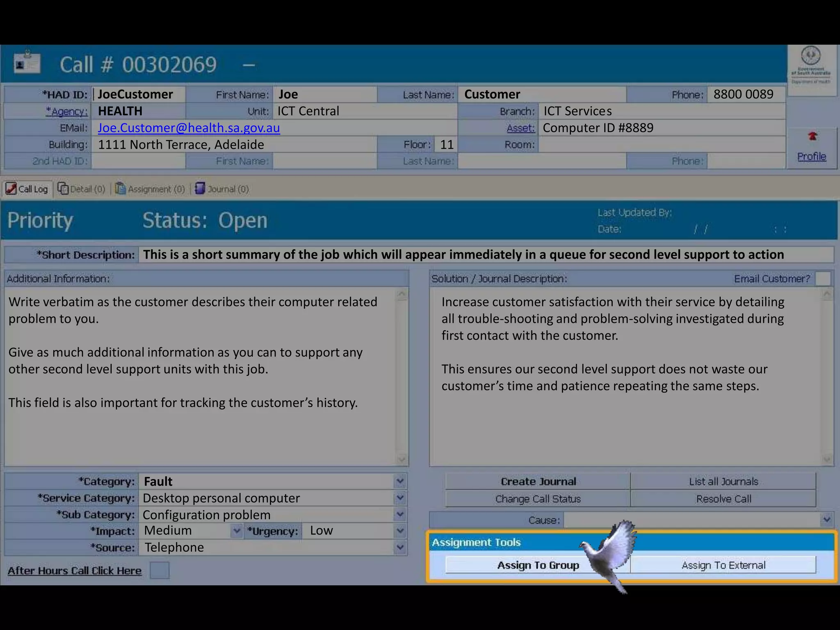
Task: Click the Journal tab book icon
Action: coord(200,188)
